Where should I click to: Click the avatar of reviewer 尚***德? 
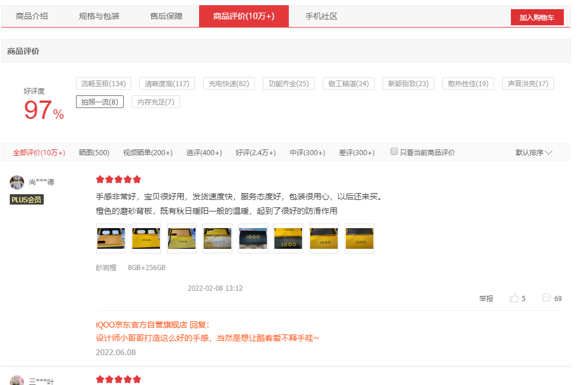click(17, 182)
